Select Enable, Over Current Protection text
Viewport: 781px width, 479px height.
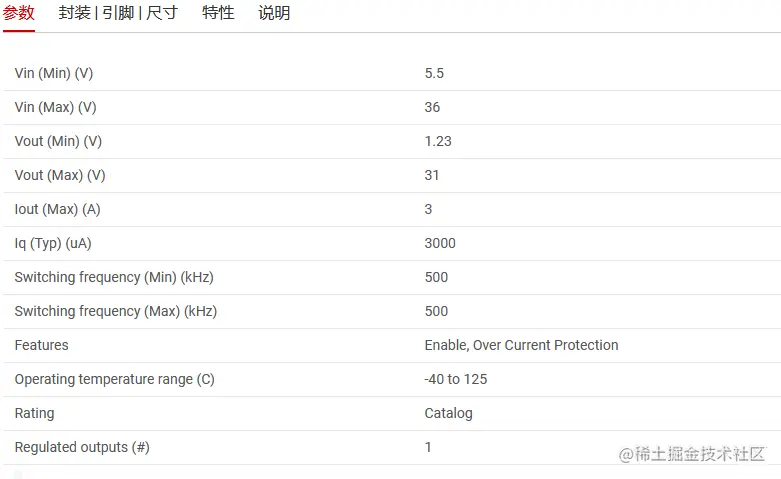[521, 345]
